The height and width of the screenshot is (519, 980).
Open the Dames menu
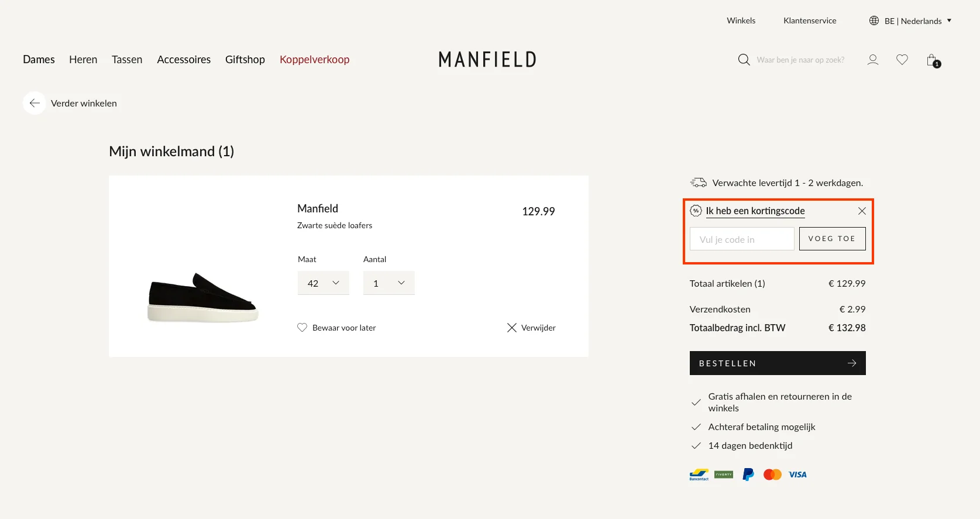coord(39,59)
